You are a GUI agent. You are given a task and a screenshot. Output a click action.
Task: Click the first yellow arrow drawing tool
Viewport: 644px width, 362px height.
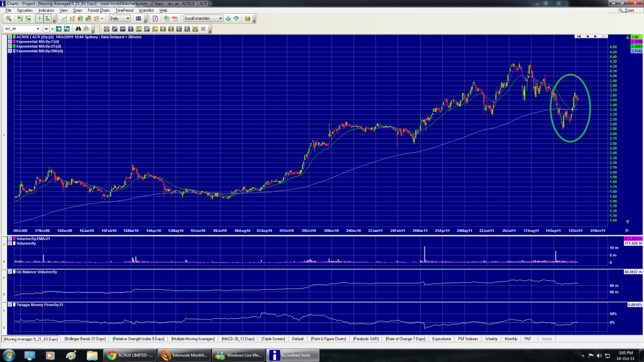tap(107, 29)
